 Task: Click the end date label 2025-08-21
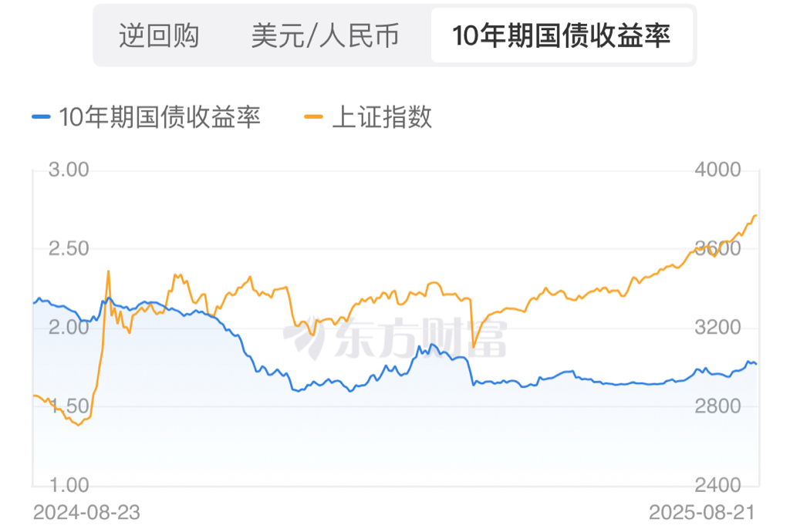(x=701, y=512)
